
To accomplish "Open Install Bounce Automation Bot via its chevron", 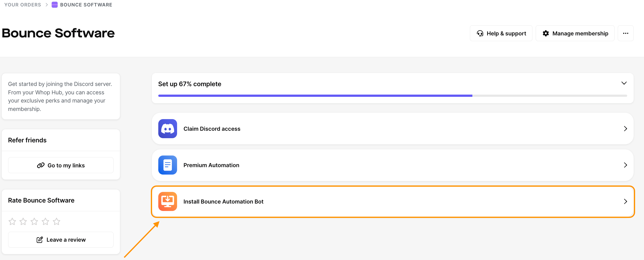I will [625, 202].
